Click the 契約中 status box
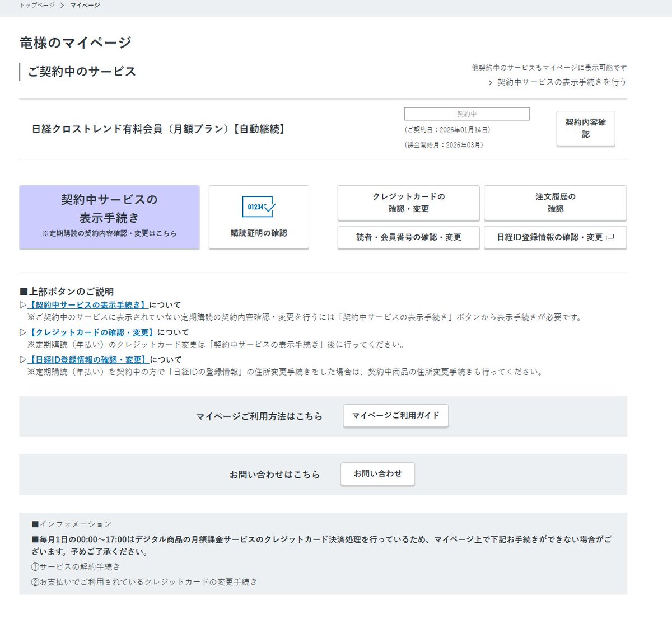Screen dimensions: 672x624 coord(466,114)
